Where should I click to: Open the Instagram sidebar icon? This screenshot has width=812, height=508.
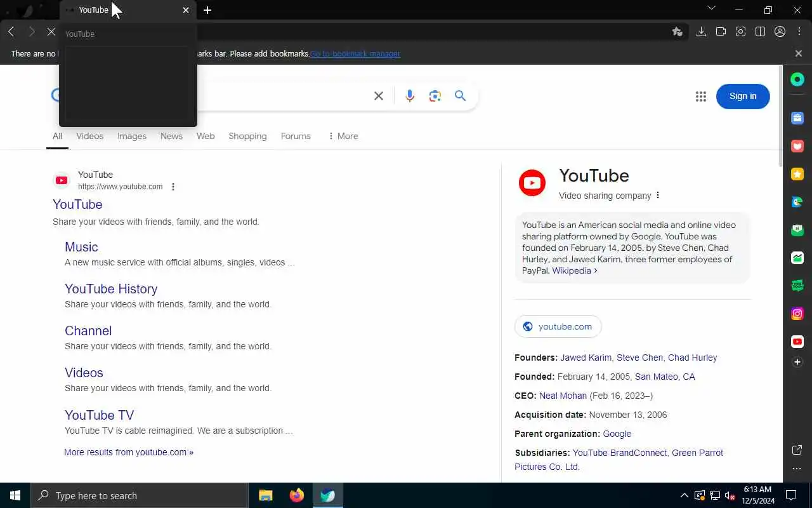[797, 314]
